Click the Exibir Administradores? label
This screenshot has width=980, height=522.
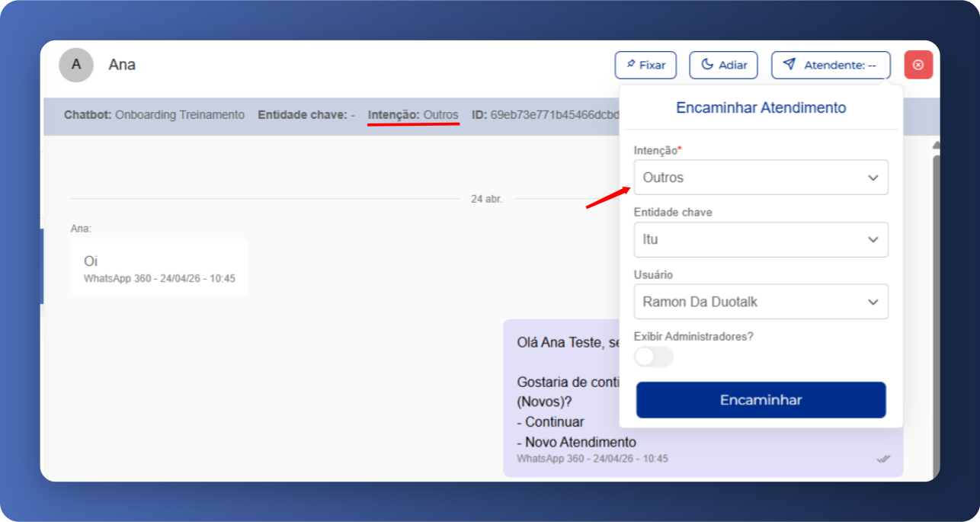click(x=693, y=336)
